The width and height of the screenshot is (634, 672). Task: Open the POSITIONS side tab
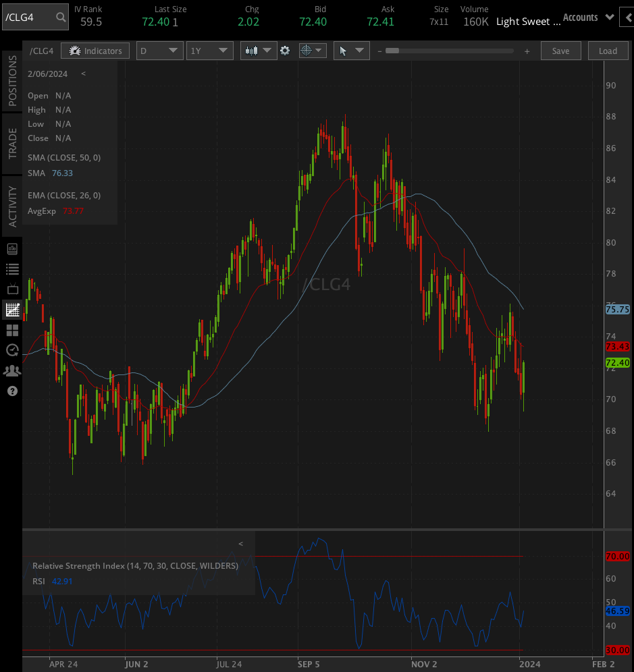pyautogui.click(x=12, y=81)
